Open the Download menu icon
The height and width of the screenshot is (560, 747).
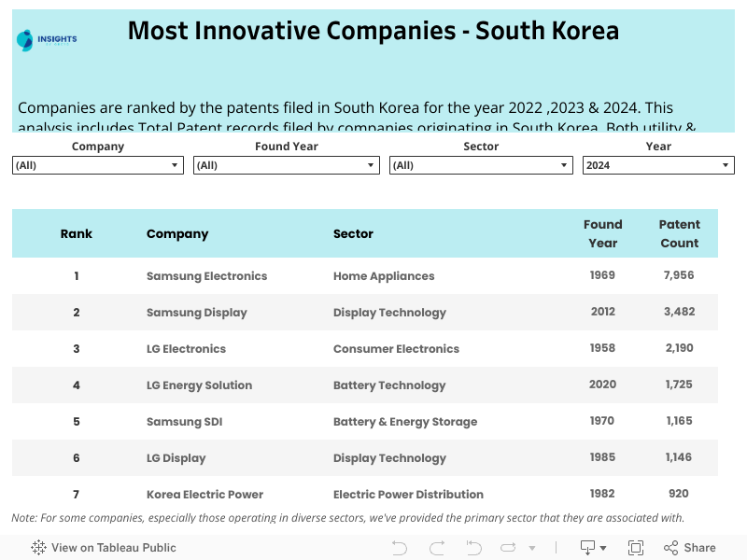(x=593, y=548)
